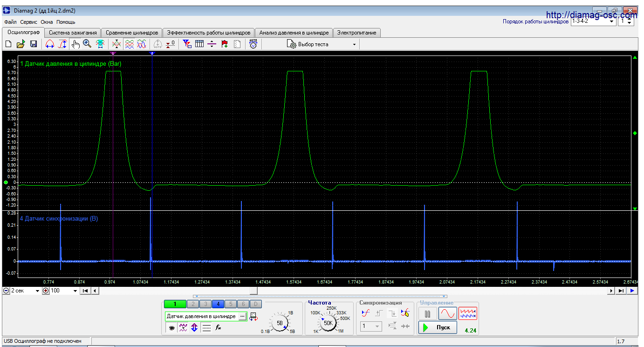Click the red and blue sine waves icon
This screenshot has height=347, width=644.
142,44
